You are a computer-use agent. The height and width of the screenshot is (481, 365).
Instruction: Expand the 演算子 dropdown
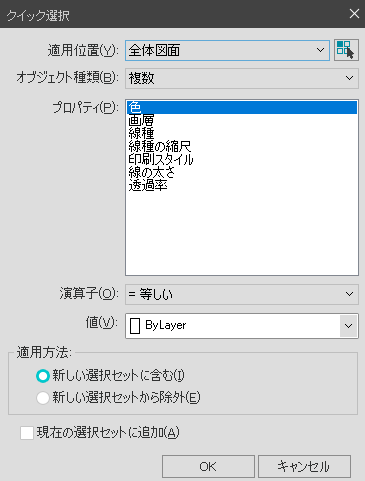pos(242,294)
